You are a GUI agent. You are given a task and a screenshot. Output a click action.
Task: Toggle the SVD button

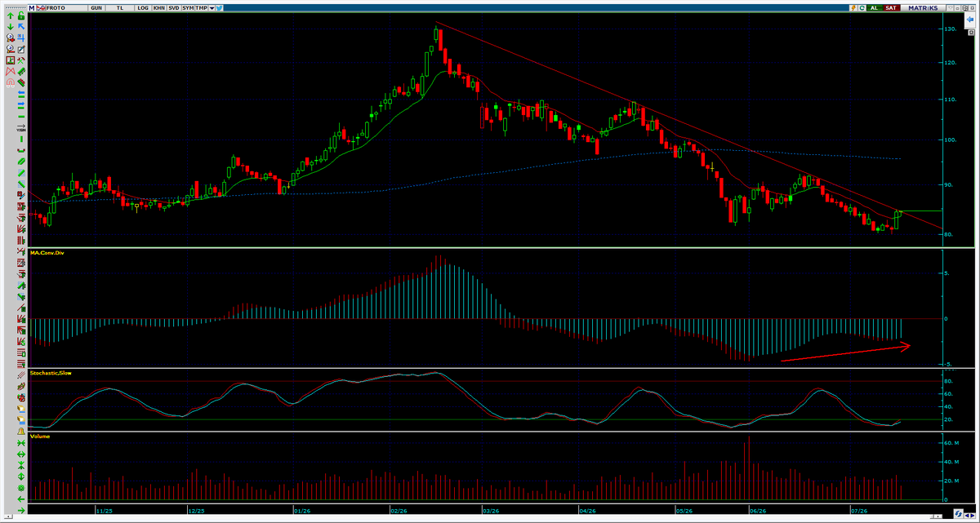pos(174,8)
